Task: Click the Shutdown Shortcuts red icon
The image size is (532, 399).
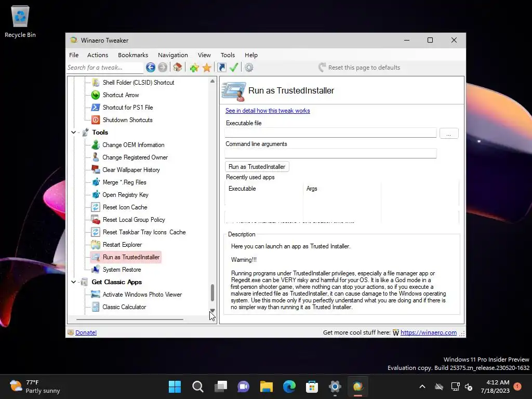Action: pos(96,120)
